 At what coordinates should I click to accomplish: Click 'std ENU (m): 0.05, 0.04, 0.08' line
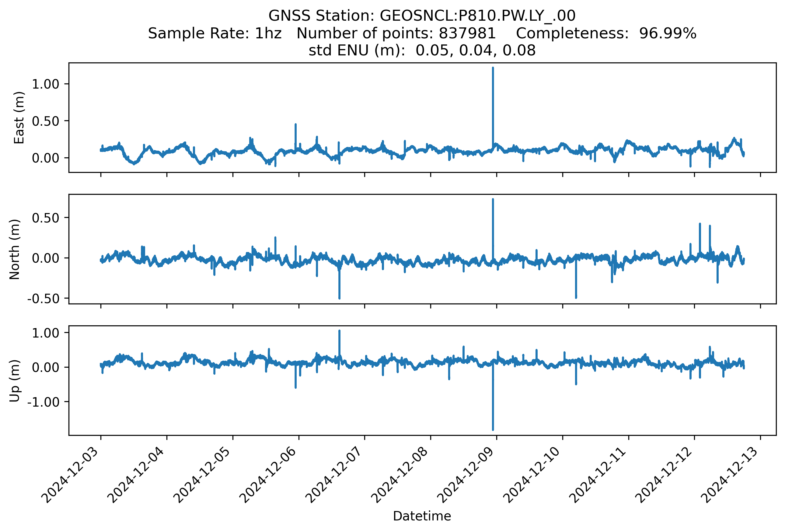click(x=422, y=50)
